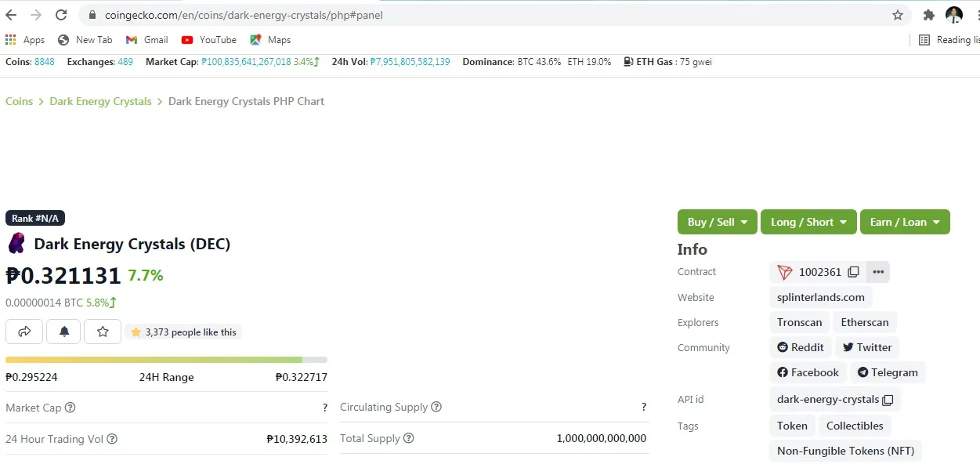Click the browser forward arrow
The width and height of the screenshot is (980, 475).
click(36, 15)
